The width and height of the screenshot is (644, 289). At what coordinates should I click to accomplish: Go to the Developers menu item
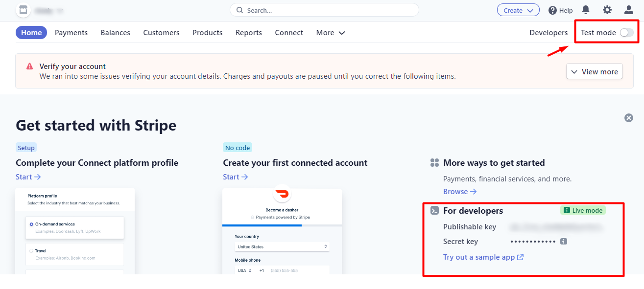[549, 33]
